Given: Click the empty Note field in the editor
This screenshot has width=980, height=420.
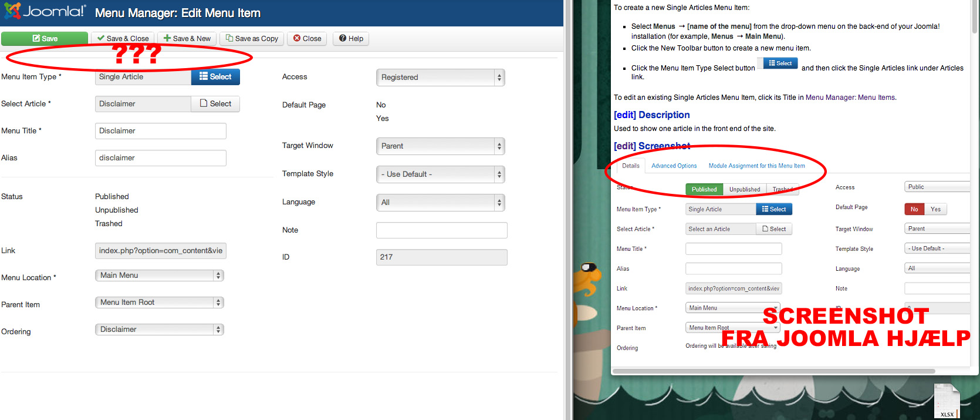Looking at the screenshot, I should tap(442, 230).
